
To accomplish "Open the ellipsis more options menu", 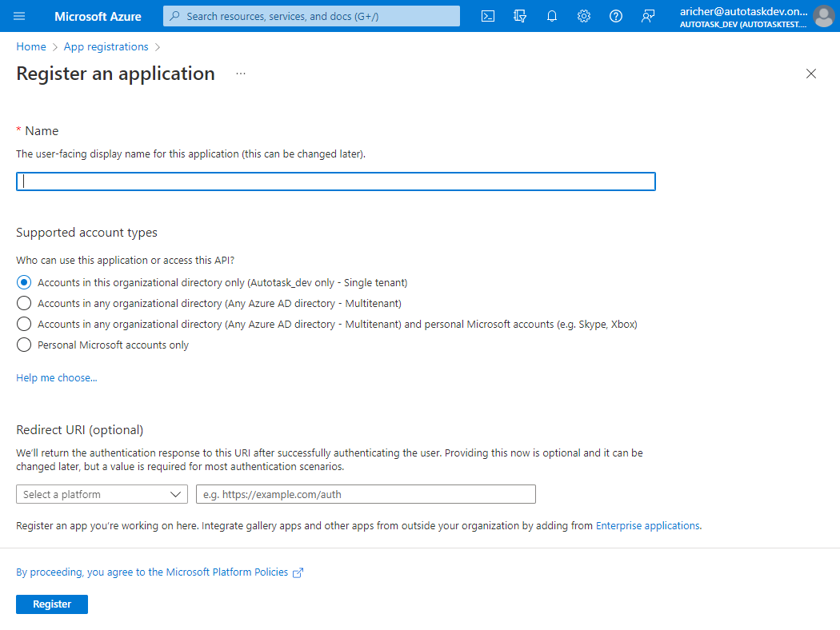I will coord(241,74).
